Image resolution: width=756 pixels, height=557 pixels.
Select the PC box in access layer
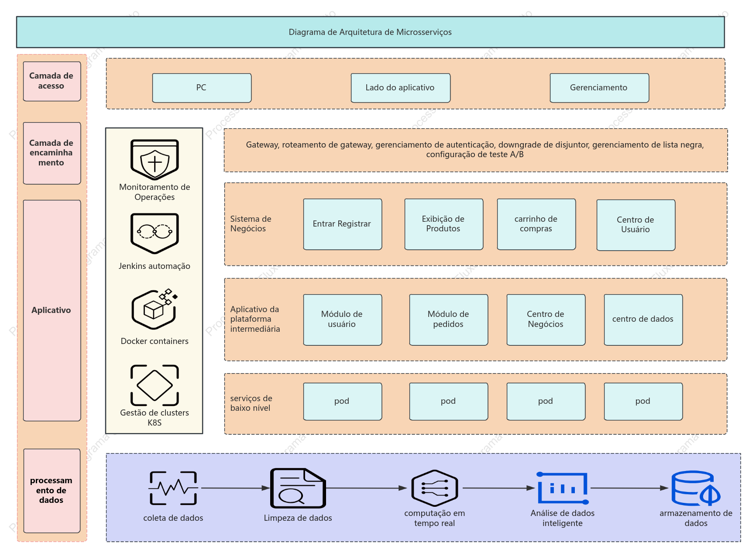coord(202,88)
